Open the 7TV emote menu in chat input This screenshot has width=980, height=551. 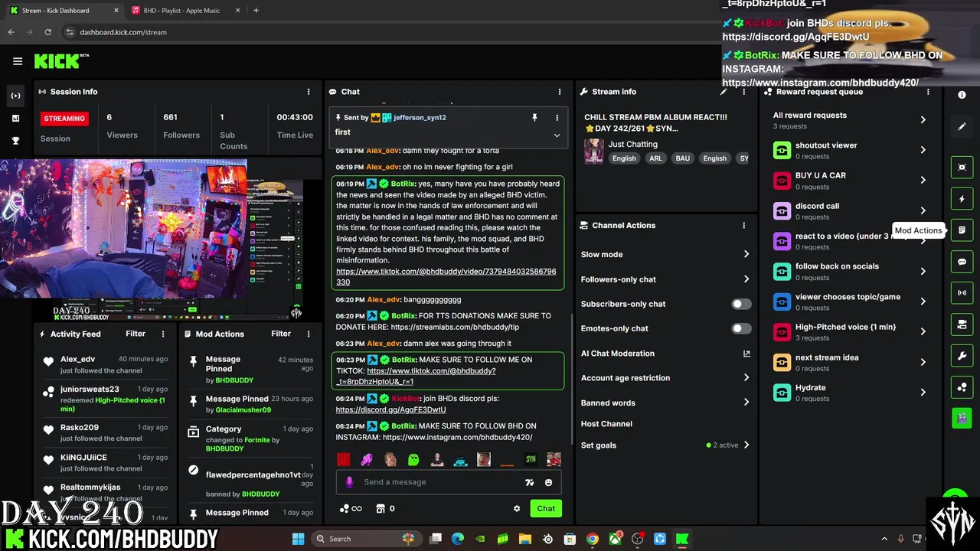point(529,482)
